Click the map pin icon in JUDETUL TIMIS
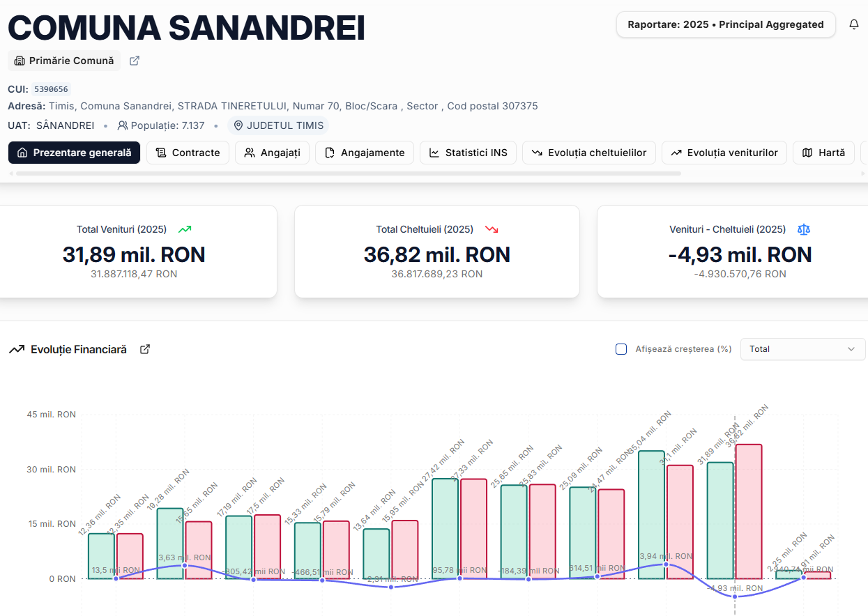 238,125
